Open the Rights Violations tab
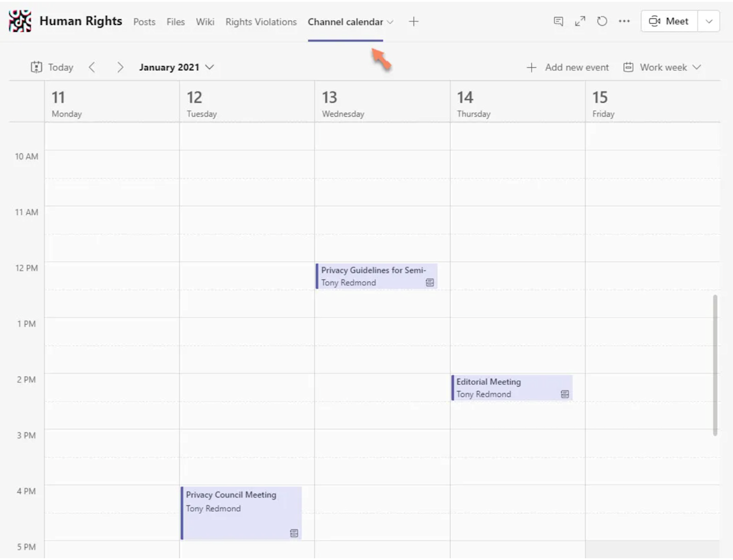The height and width of the screenshot is (560, 733). click(261, 22)
